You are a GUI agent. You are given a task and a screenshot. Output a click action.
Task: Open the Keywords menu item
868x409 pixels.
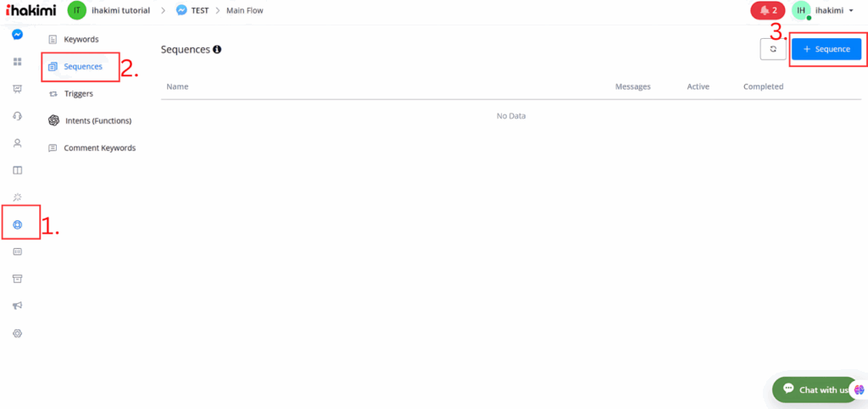[x=81, y=39]
